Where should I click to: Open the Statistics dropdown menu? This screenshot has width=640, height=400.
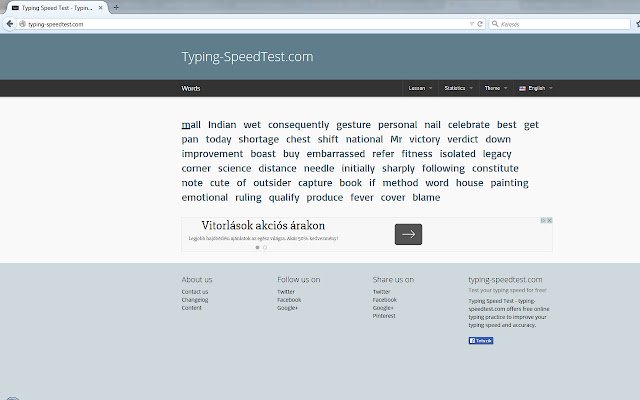pos(458,88)
